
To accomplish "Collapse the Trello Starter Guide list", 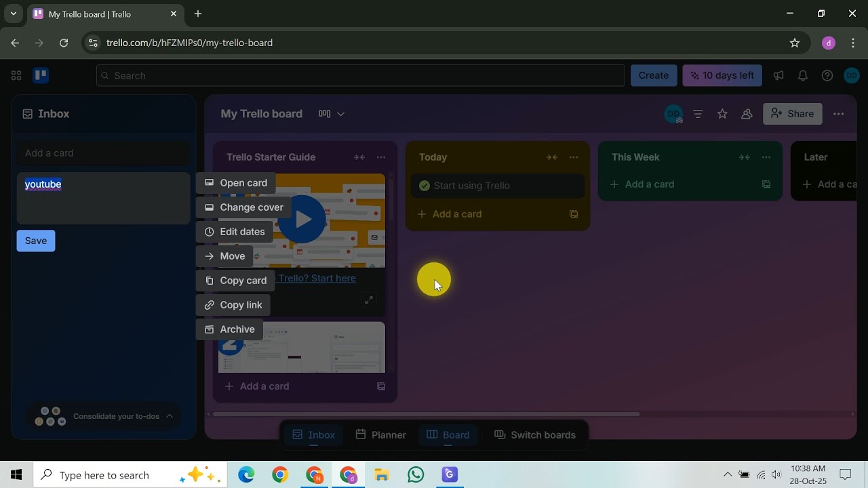I will tap(359, 157).
